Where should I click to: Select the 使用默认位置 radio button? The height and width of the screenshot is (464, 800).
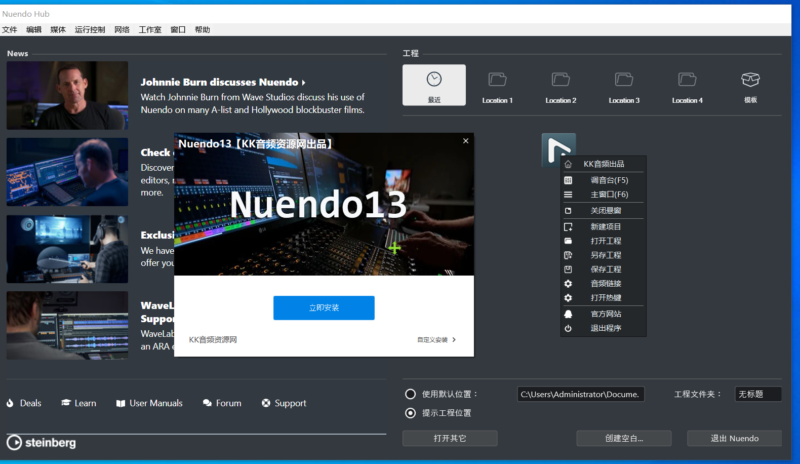[410, 394]
